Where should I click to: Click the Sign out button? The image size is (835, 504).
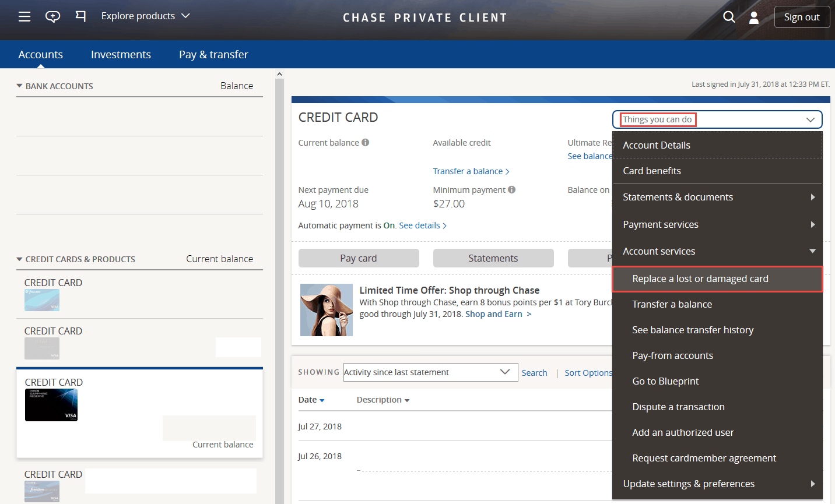tap(802, 17)
